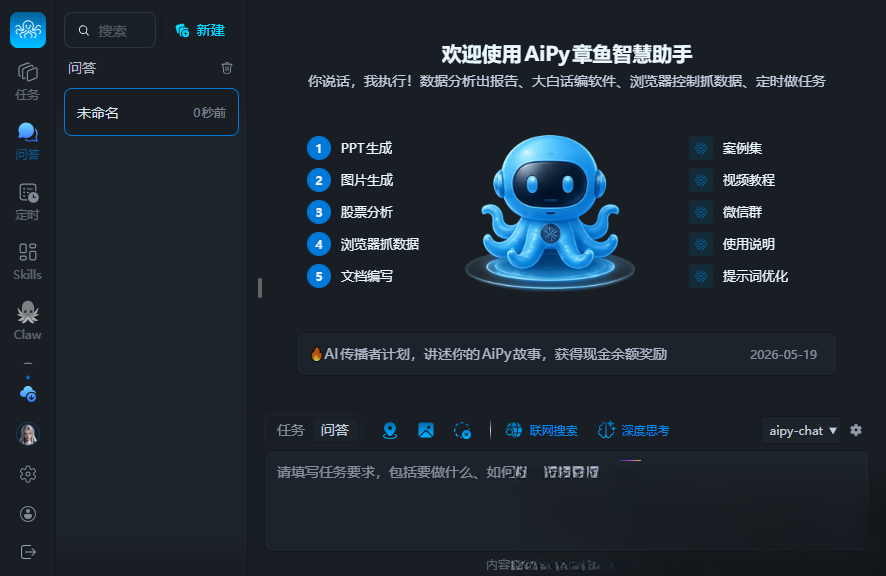This screenshot has width=886, height=576.
Task: Focus the 搜索 search field
Action: (x=110, y=31)
